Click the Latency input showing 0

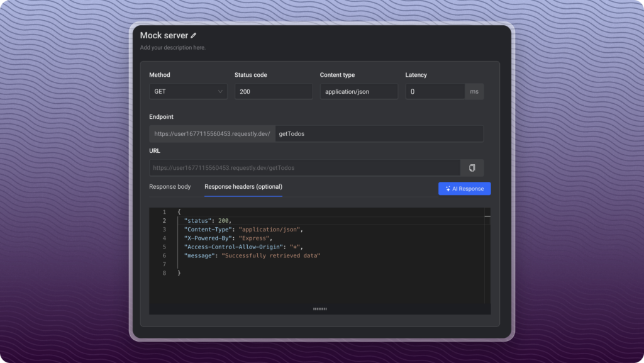click(435, 92)
